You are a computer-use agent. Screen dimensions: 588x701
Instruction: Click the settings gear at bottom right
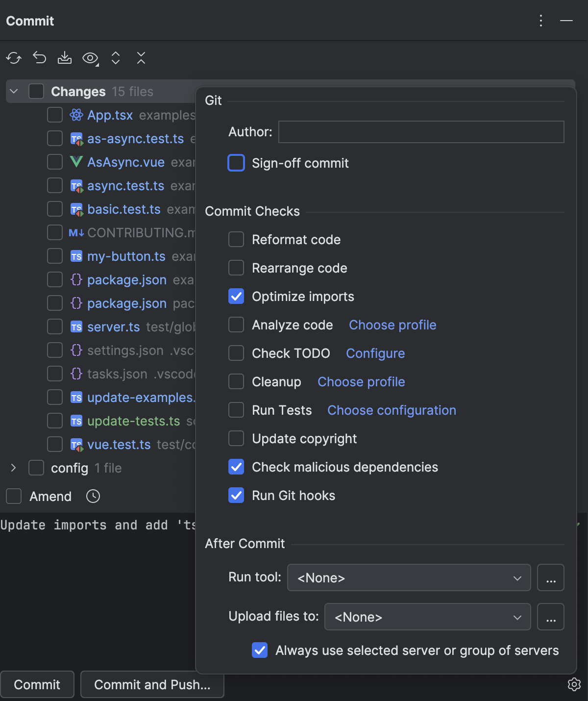(574, 684)
